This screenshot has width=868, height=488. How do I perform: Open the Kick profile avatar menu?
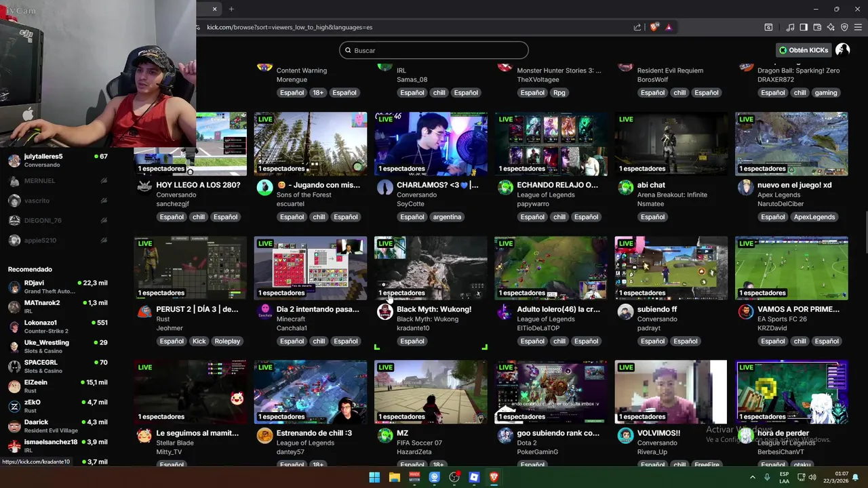[843, 50]
